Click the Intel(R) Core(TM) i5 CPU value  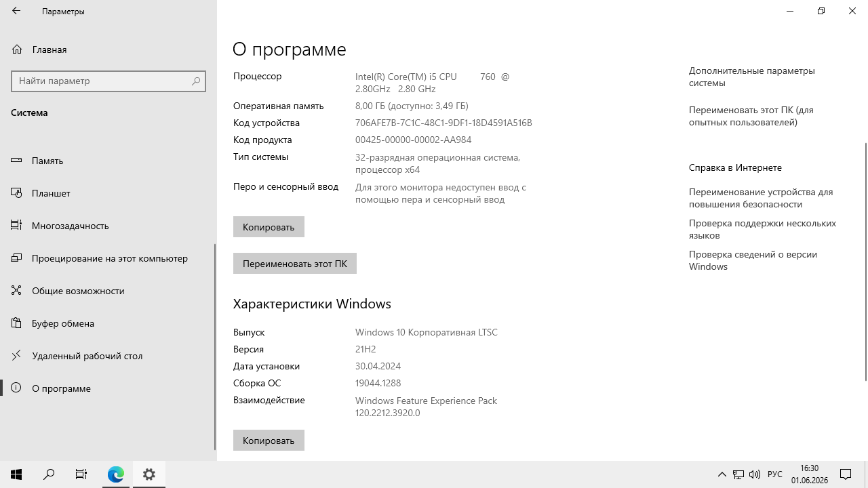[x=432, y=83]
